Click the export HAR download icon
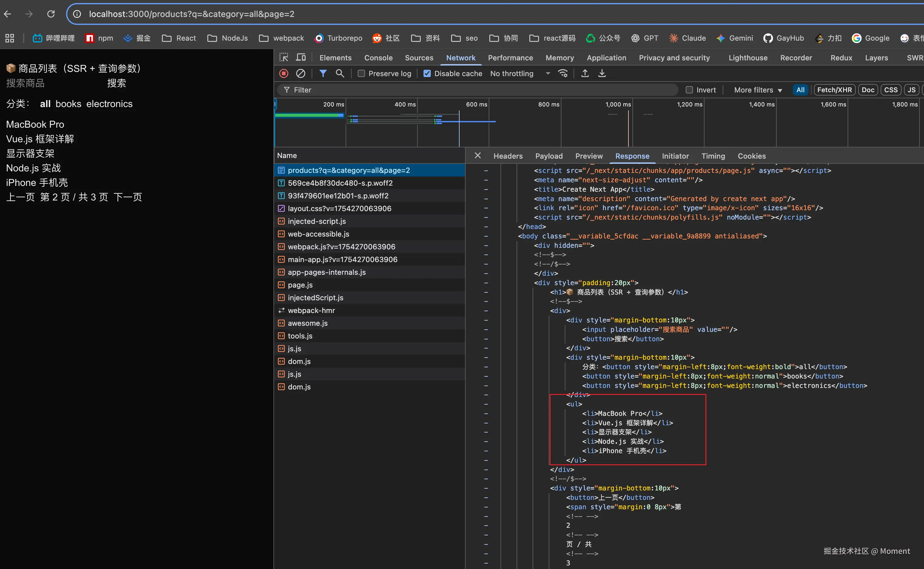 [602, 73]
